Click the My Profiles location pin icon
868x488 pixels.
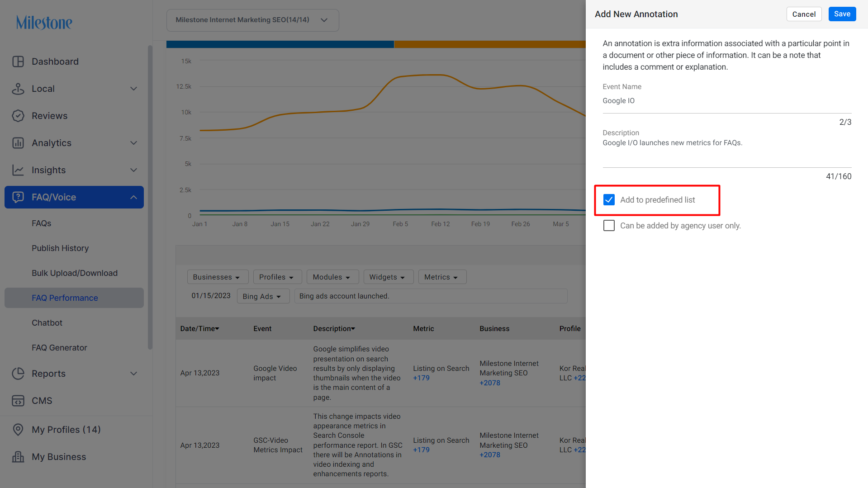click(18, 430)
